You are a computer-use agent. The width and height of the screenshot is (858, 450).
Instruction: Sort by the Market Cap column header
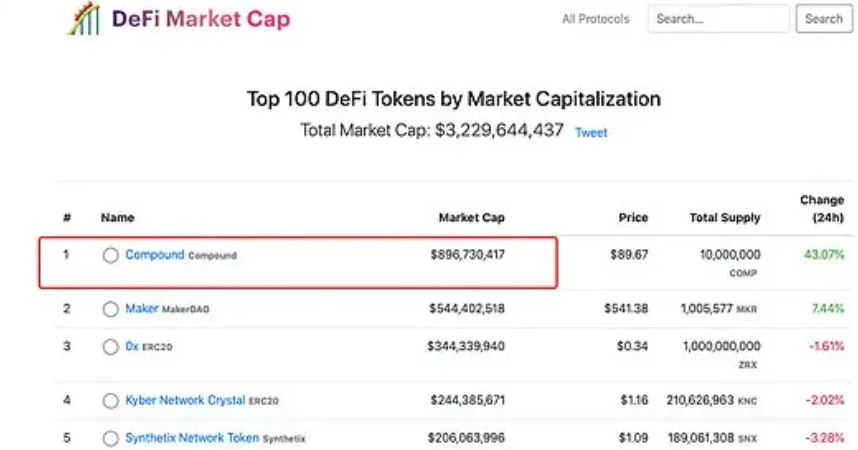pos(472,218)
